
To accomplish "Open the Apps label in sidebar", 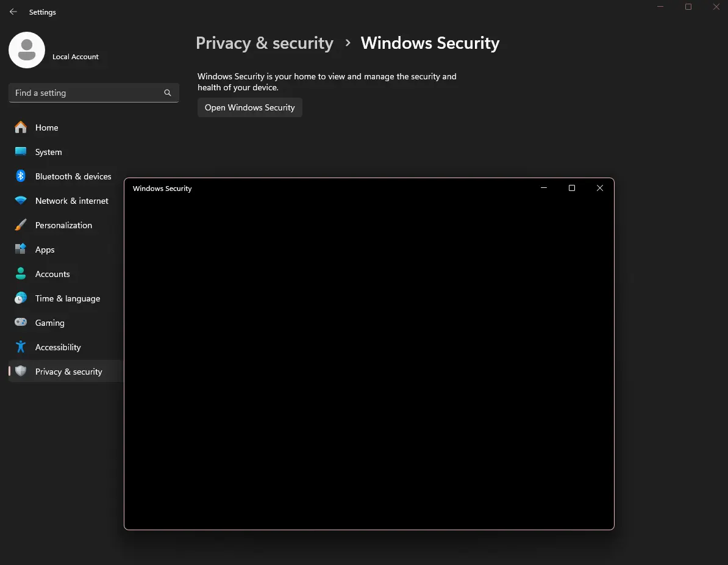I will click(45, 250).
